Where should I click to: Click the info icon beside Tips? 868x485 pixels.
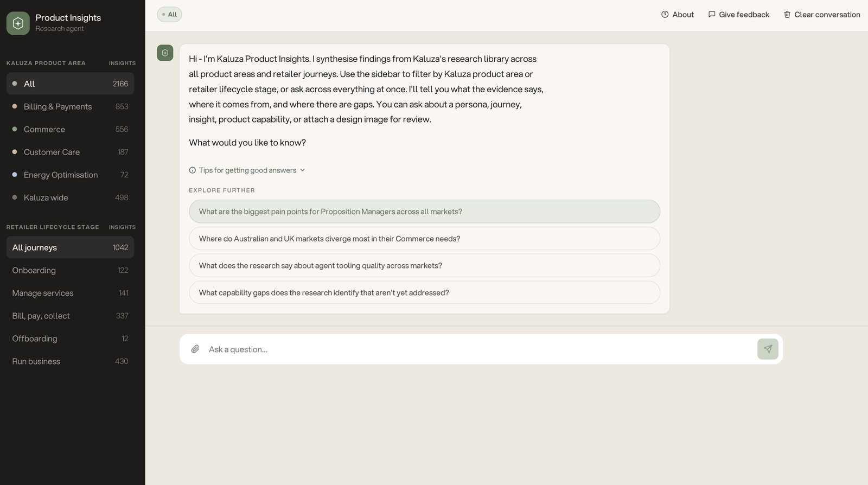coord(192,170)
